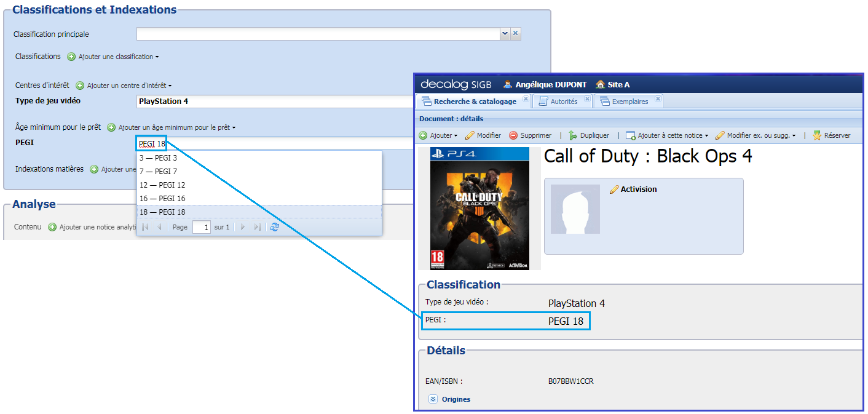The width and height of the screenshot is (868, 414).
Task: Switch to the Autorités tab
Action: click(x=558, y=102)
